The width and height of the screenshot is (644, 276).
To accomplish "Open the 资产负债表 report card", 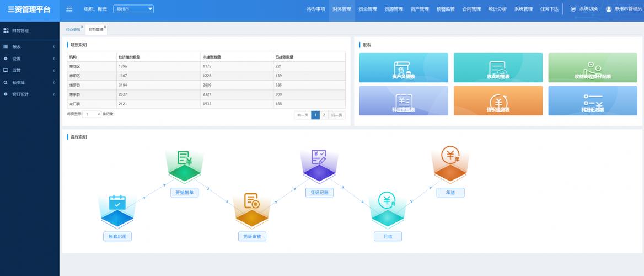I will click(x=404, y=67).
